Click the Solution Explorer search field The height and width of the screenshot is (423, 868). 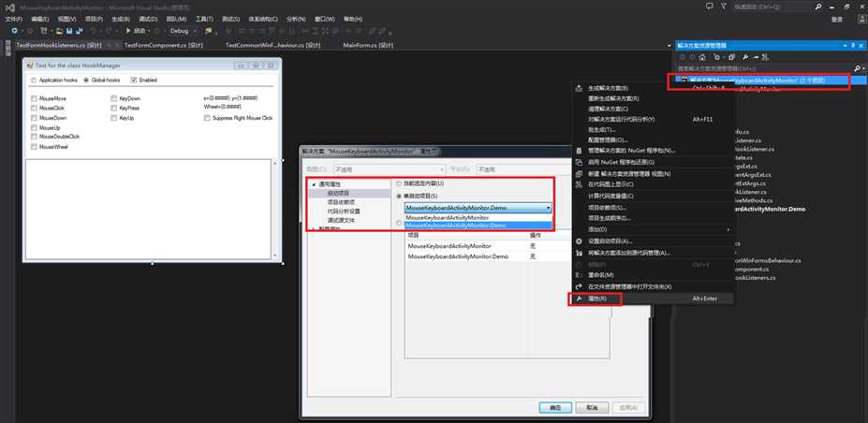tap(764, 68)
